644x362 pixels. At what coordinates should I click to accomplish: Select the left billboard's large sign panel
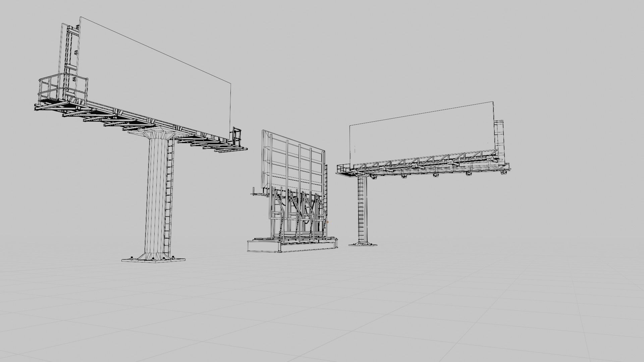point(154,84)
